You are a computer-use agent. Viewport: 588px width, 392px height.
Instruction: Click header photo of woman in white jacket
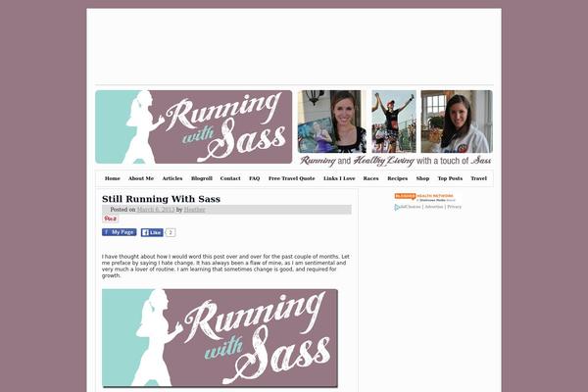point(457,122)
